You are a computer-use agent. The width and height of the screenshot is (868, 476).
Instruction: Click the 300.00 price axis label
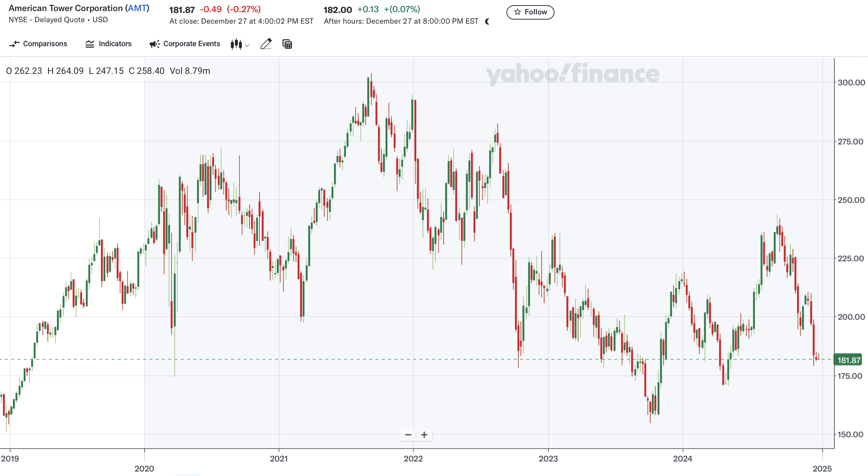coord(851,82)
